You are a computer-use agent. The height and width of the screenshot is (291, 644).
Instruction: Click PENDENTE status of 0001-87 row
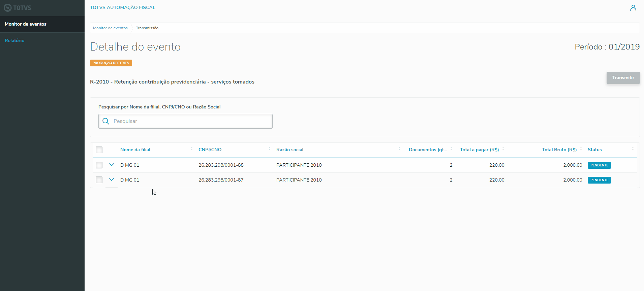coord(599,180)
